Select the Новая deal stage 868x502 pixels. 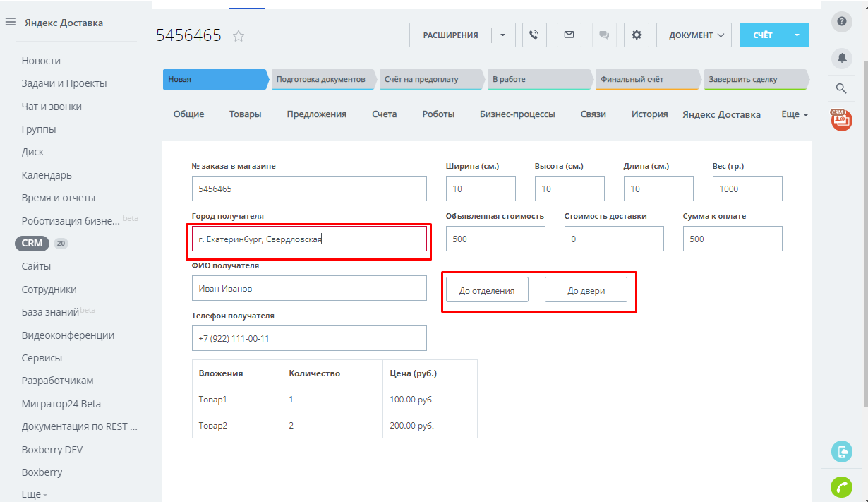(216, 79)
